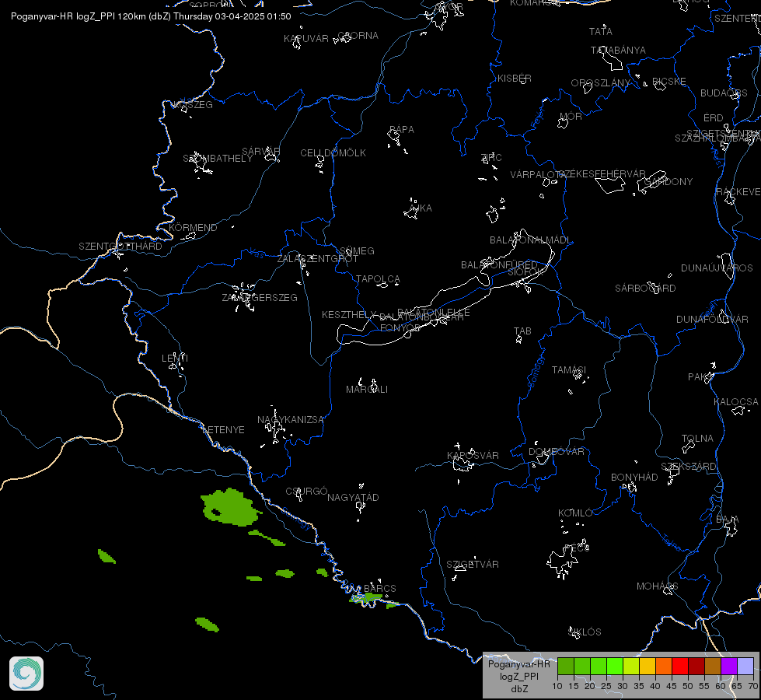
Task: Click the Poganyvar-HR label in legend
Action: (518, 664)
